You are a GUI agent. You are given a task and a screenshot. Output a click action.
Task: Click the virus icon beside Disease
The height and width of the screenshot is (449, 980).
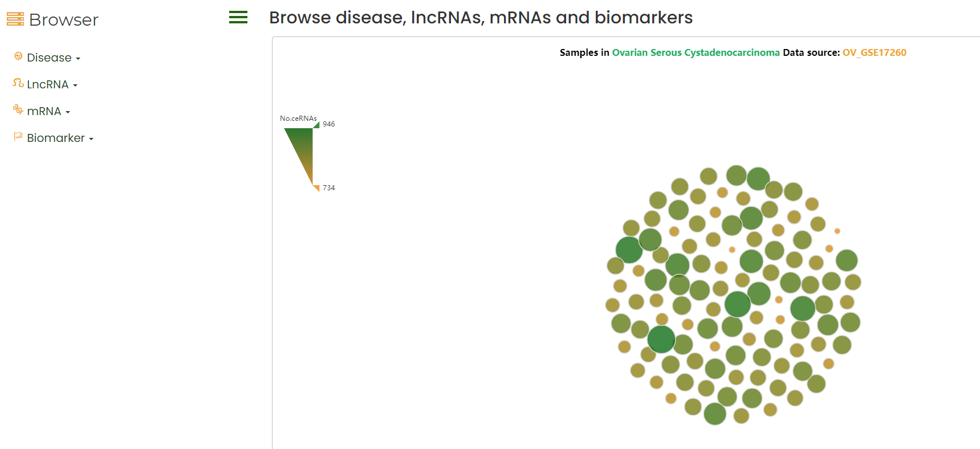point(18,56)
